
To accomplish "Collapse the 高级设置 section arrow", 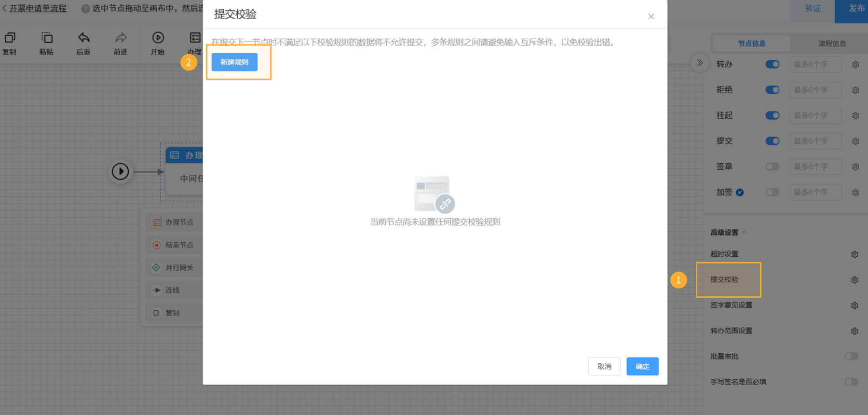I will click(x=744, y=233).
